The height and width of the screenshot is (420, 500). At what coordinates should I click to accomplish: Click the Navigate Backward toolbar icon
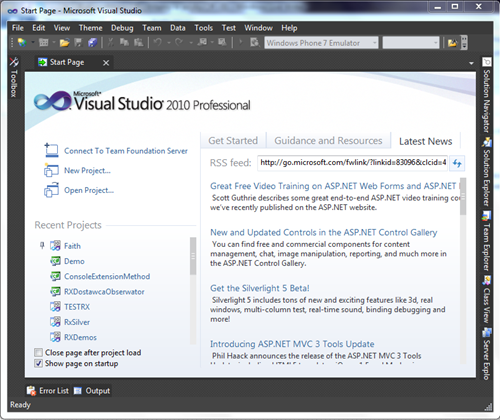(x=202, y=42)
